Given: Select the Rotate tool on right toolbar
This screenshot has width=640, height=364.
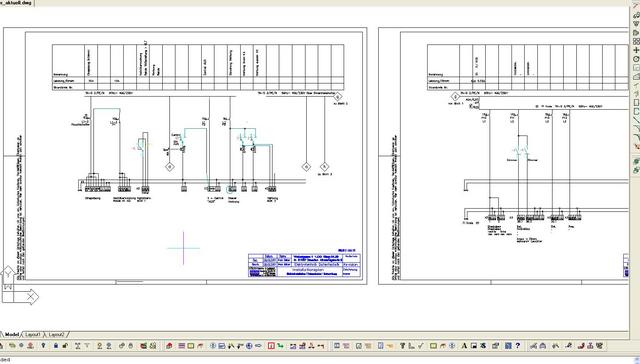Looking at the screenshot, I should click(636, 59).
